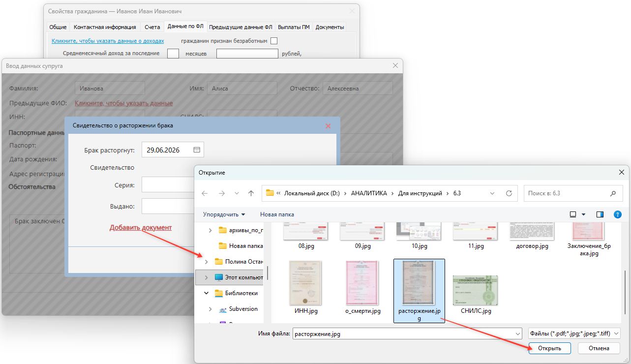The image size is (631, 364).
Task: Expand the Этот компьютер tree item
Action: click(x=206, y=277)
